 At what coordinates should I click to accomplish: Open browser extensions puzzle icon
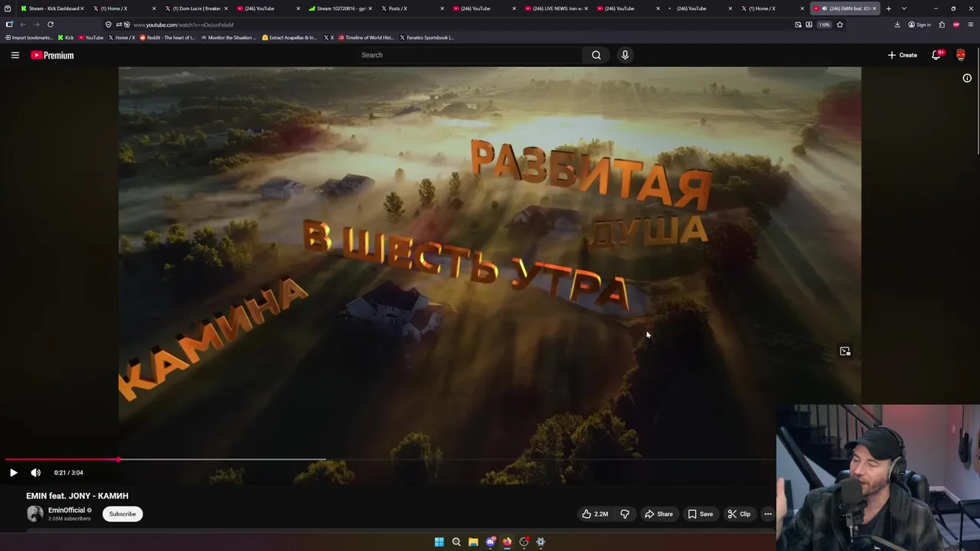click(942, 24)
